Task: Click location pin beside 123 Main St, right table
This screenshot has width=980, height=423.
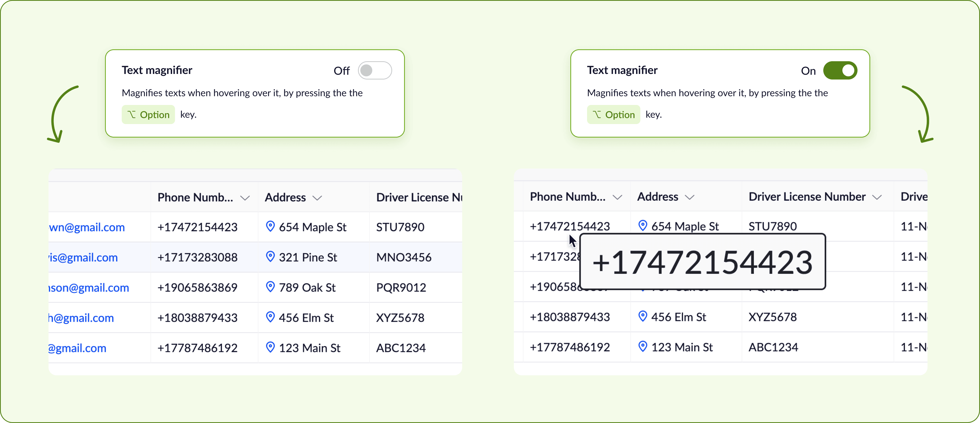Action: (642, 347)
